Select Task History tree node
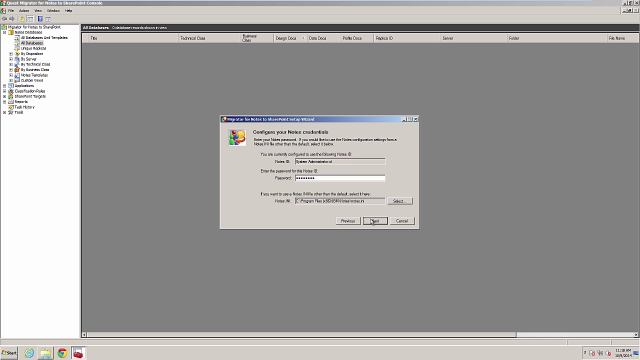Image resolution: width=640 pixels, height=360 pixels. (24, 107)
